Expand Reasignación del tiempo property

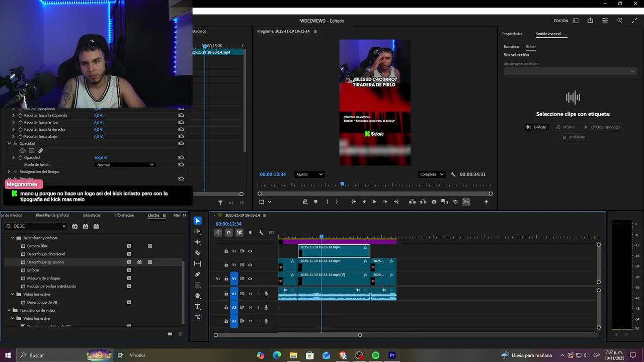click(x=9, y=171)
